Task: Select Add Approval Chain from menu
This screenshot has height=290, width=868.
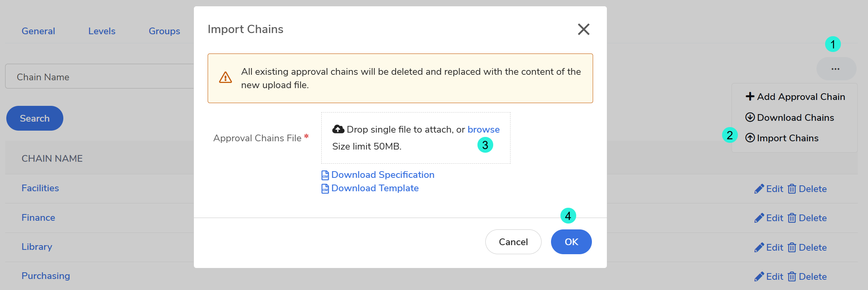Action: point(795,97)
